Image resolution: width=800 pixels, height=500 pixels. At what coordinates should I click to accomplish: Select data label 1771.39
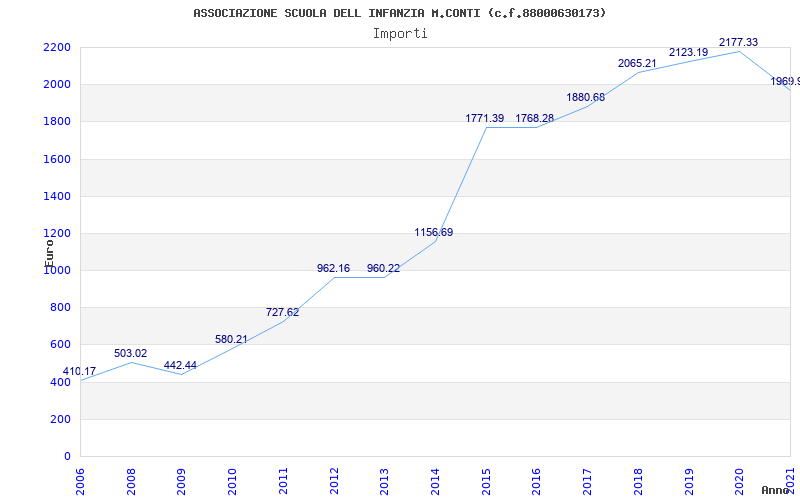[485, 118]
